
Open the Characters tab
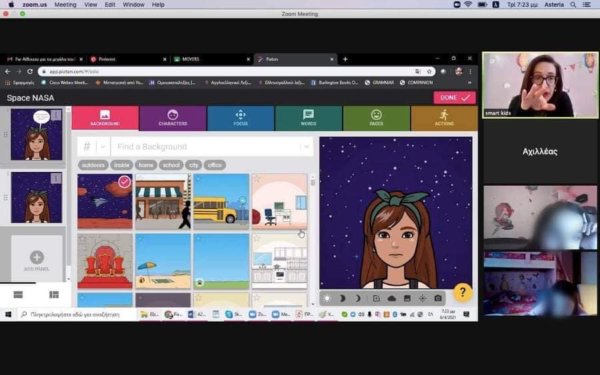point(173,118)
